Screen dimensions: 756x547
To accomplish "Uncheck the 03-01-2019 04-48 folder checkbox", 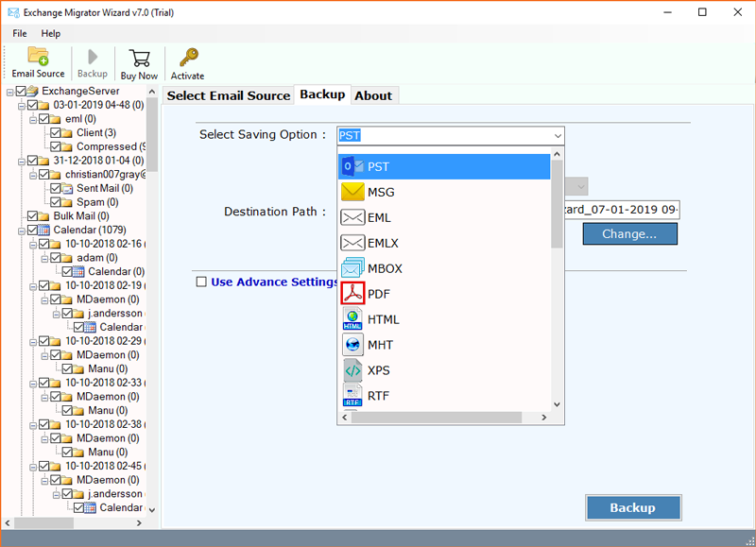I will [x=32, y=105].
